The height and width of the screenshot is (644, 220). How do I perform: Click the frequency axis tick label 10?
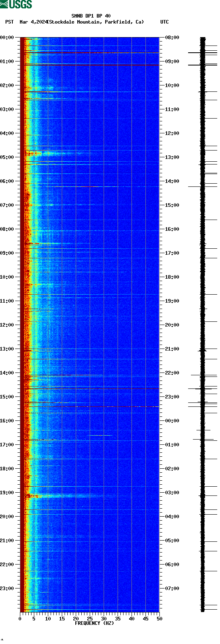point(48,619)
